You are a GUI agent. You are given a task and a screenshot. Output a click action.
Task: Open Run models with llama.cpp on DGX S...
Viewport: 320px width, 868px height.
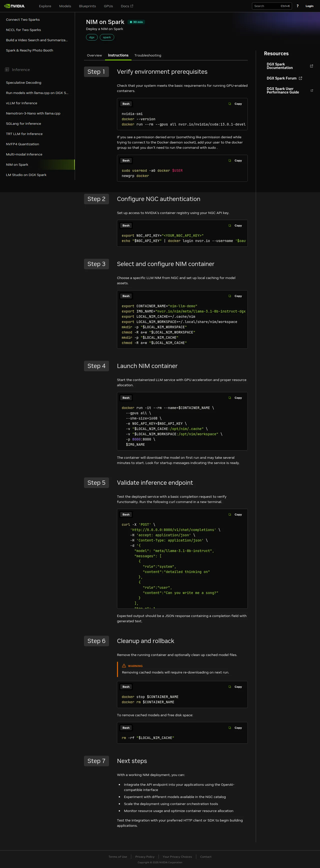pyautogui.click(x=37, y=93)
